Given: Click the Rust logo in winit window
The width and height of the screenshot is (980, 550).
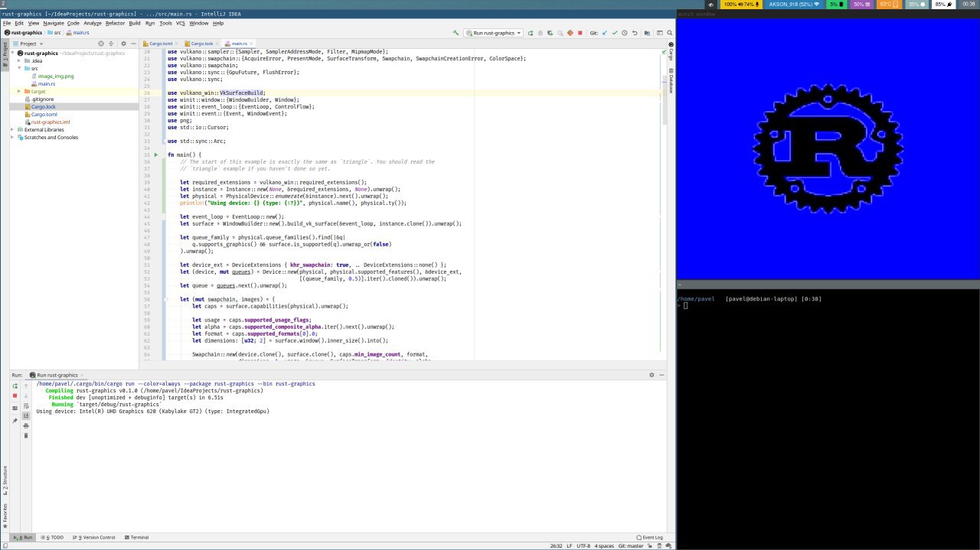Looking at the screenshot, I should pyautogui.click(x=828, y=148).
